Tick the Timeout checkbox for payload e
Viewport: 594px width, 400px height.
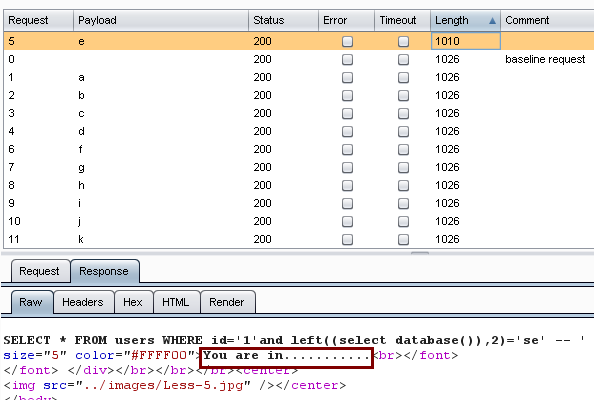pos(403,41)
